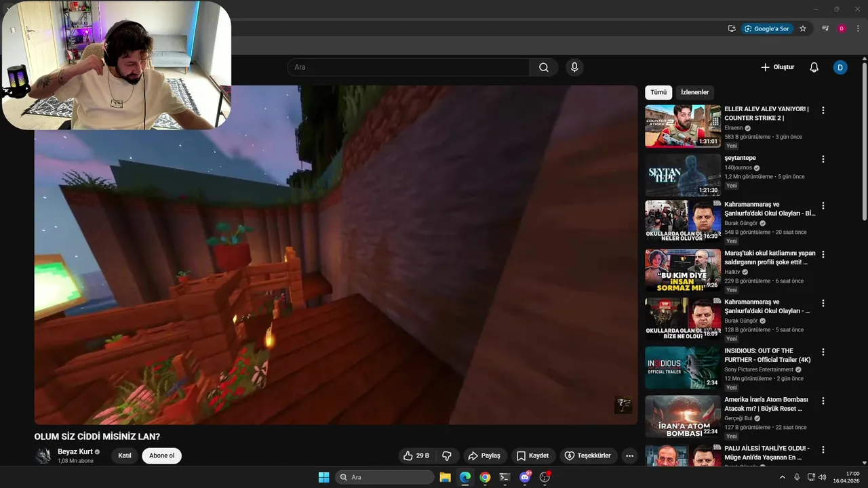This screenshot has width=868, height=488.
Task: Open Beyaz Kurt channel name link
Action: click(x=75, y=451)
